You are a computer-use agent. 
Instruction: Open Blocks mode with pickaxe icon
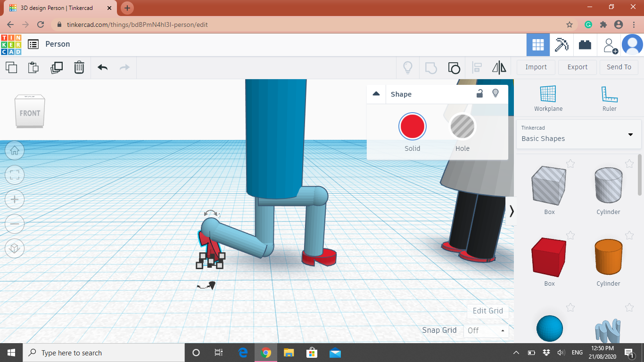click(561, 45)
